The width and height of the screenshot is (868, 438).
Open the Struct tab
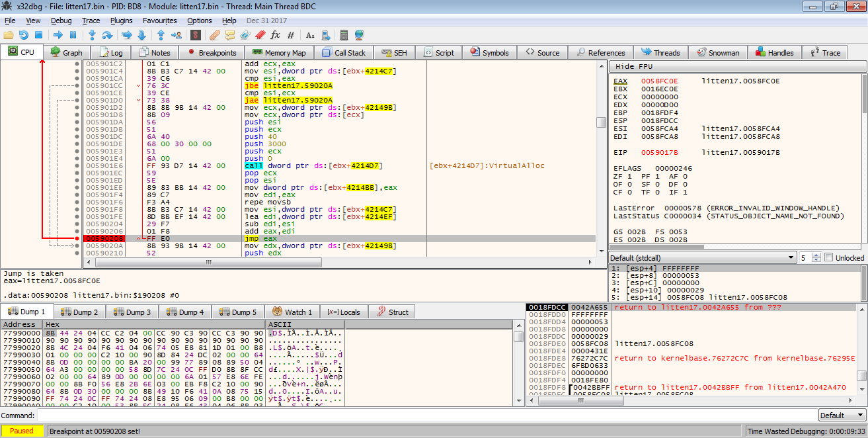click(393, 312)
